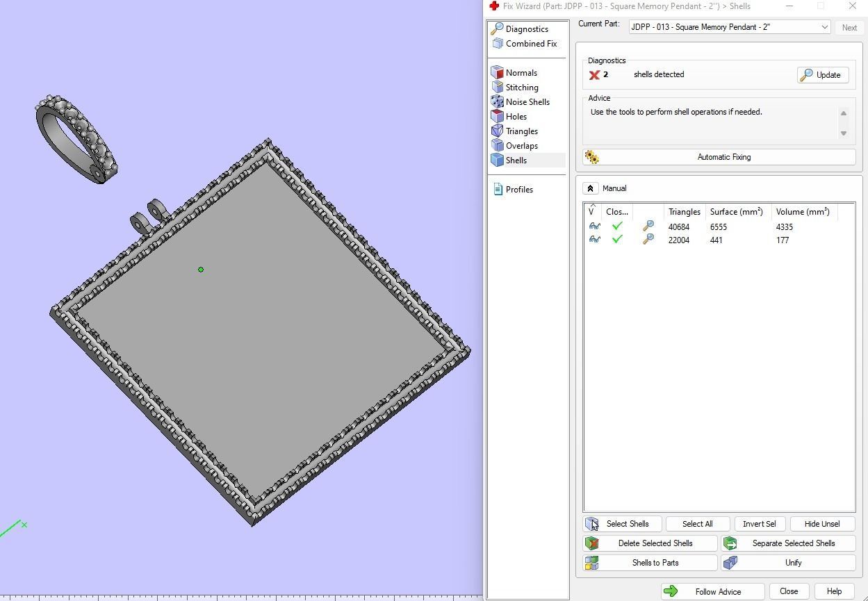The image size is (868, 601).
Task: Toggle visibility of shell with 40684 triangles
Action: pyautogui.click(x=594, y=227)
